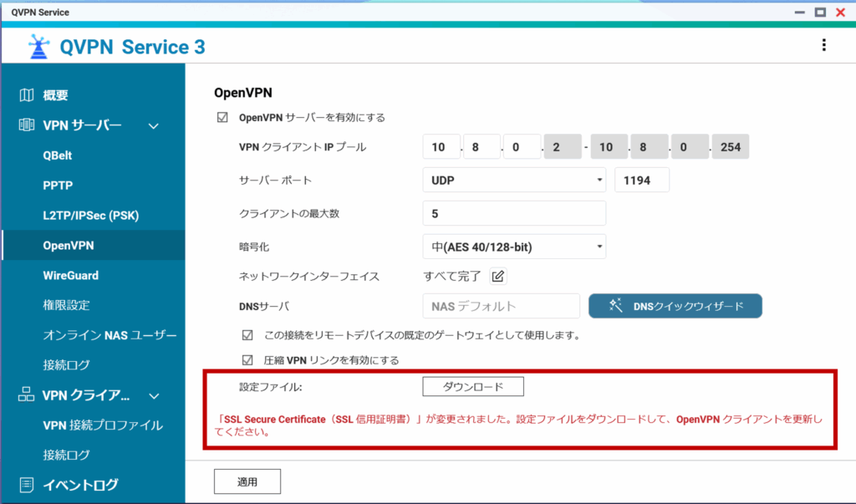The image size is (856, 504).
Task: Click the イベントログ document icon
Action: pos(27,485)
